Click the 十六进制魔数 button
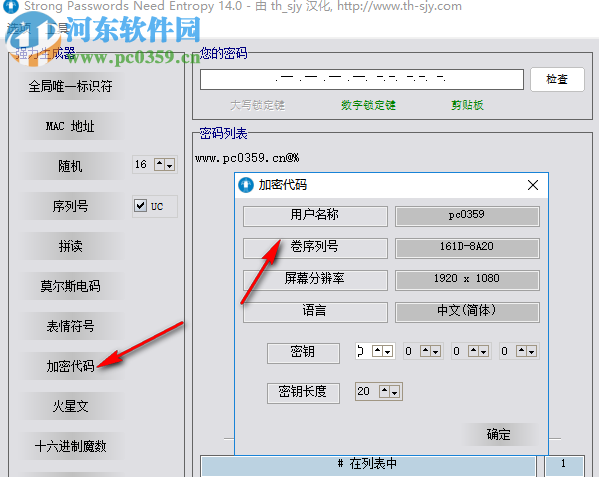This screenshot has width=599, height=477. point(70,446)
